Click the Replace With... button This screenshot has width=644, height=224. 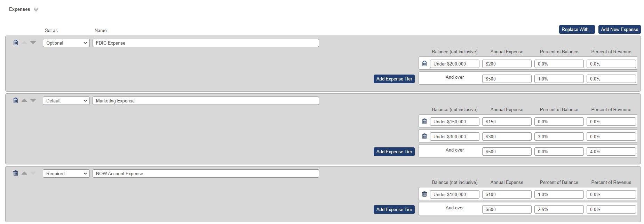[x=577, y=29]
